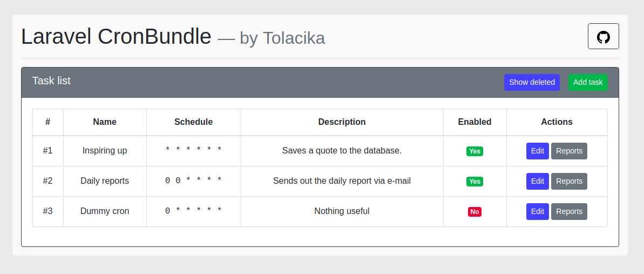This screenshot has height=274, width=644.
Task: Edit the Daily reports task
Action: click(x=537, y=181)
